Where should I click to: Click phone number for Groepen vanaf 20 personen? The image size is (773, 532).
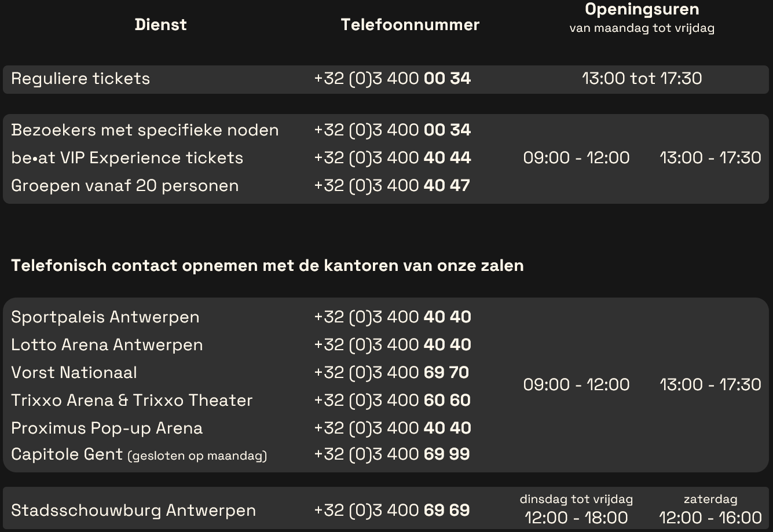coord(392,186)
